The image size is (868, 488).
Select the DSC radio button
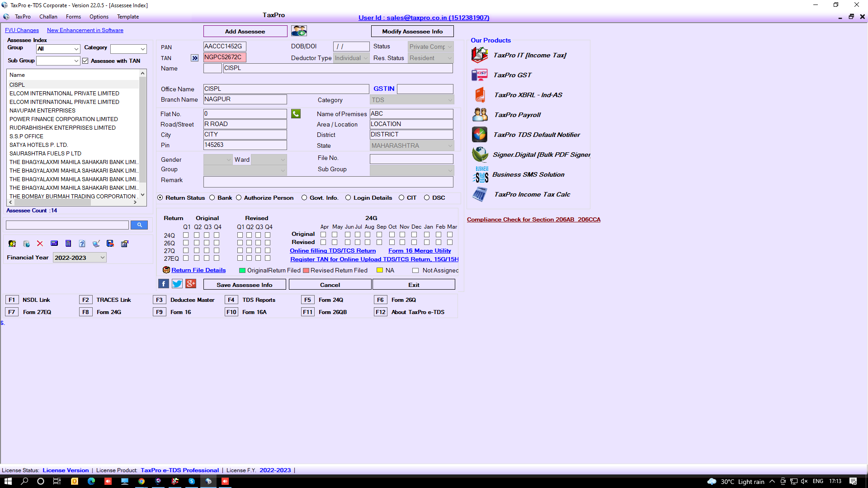pos(427,198)
